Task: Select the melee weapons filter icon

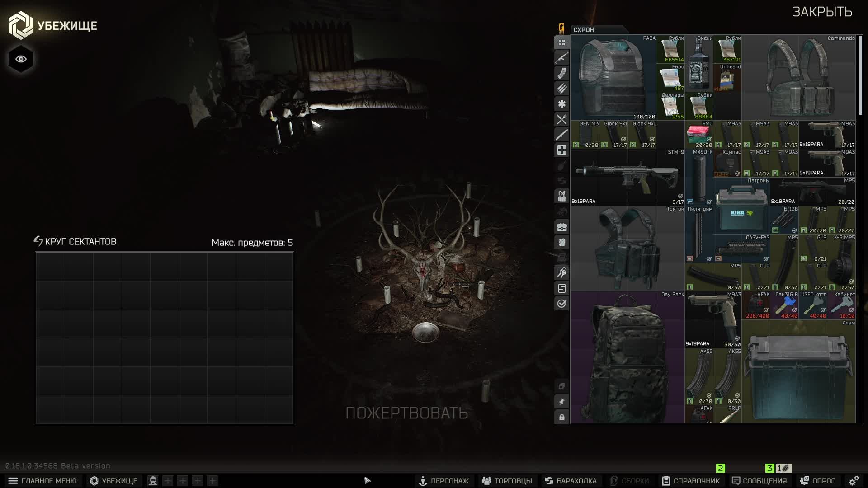Action: click(562, 135)
